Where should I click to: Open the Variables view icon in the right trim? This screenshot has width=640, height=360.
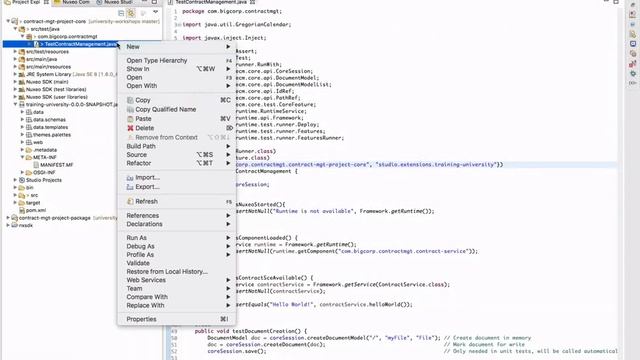tap(633, 83)
